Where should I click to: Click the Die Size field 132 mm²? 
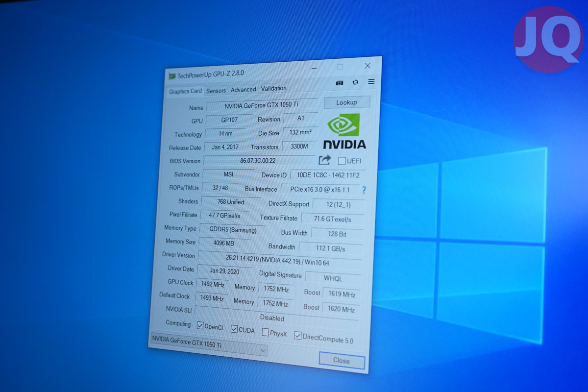(x=300, y=132)
